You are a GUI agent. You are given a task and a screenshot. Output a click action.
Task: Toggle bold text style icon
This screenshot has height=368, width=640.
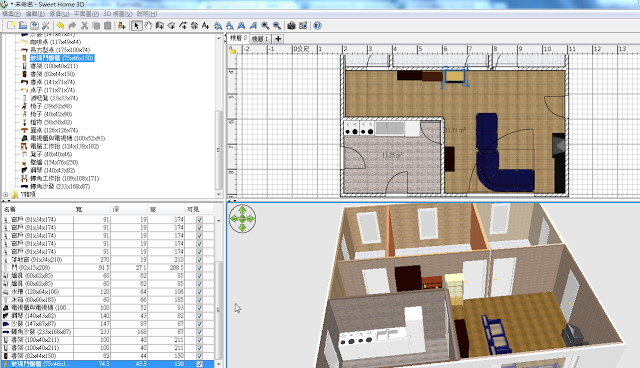tap(242, 26)
